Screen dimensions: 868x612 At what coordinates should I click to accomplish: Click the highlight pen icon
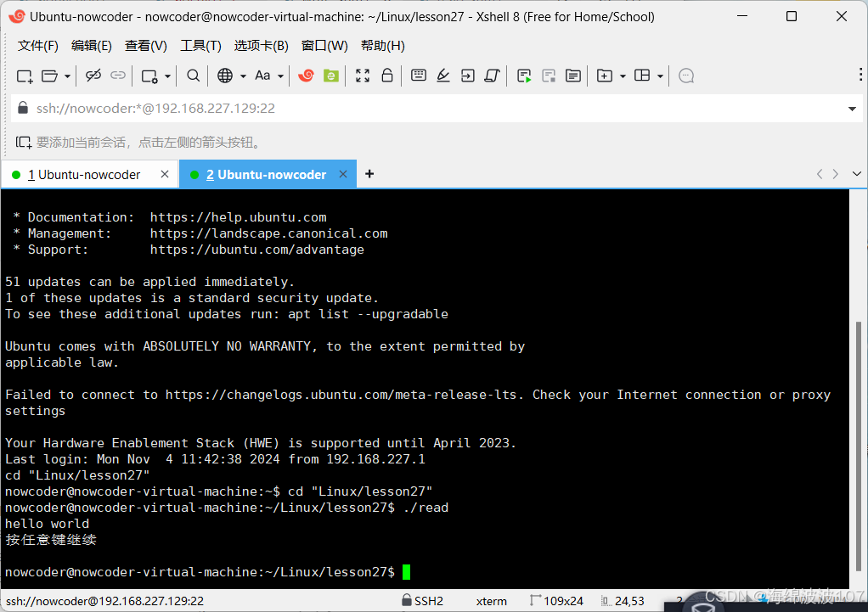[x=442, y=76]
